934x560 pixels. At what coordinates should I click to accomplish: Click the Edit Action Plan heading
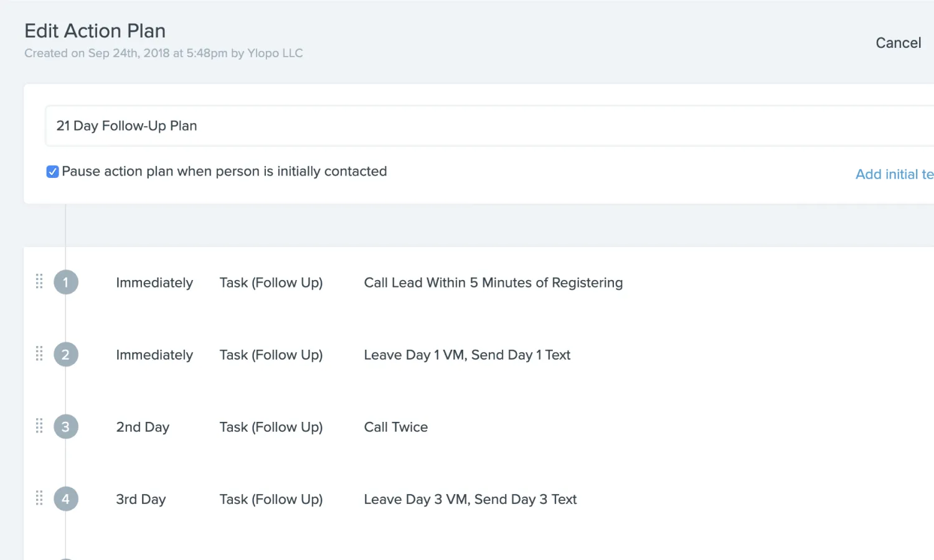(95, 30)
